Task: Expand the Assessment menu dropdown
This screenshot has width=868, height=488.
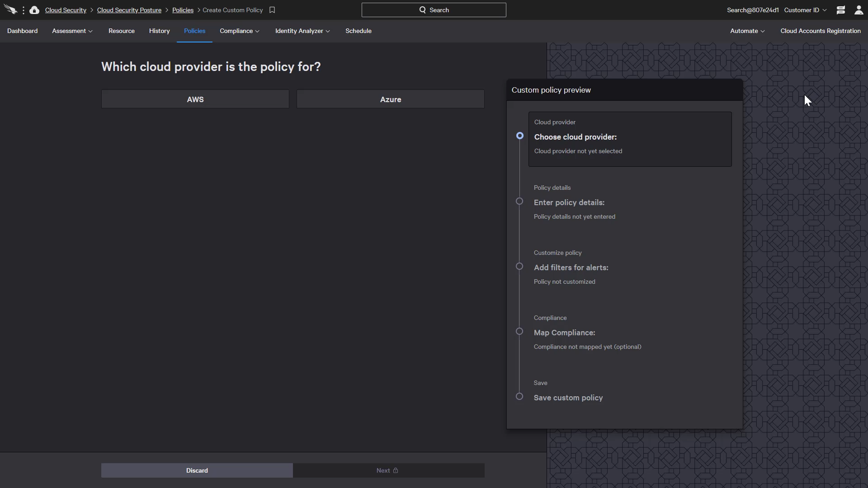Action: [71, 31]
